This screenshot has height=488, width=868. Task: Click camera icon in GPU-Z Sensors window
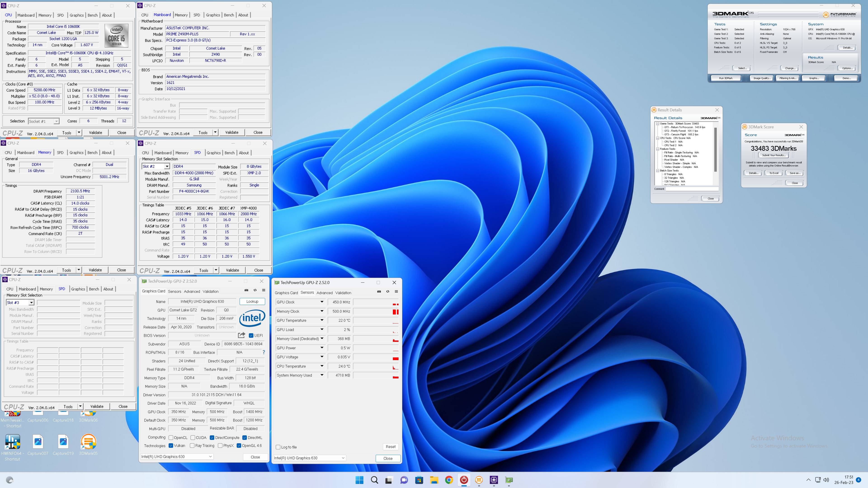379,292
